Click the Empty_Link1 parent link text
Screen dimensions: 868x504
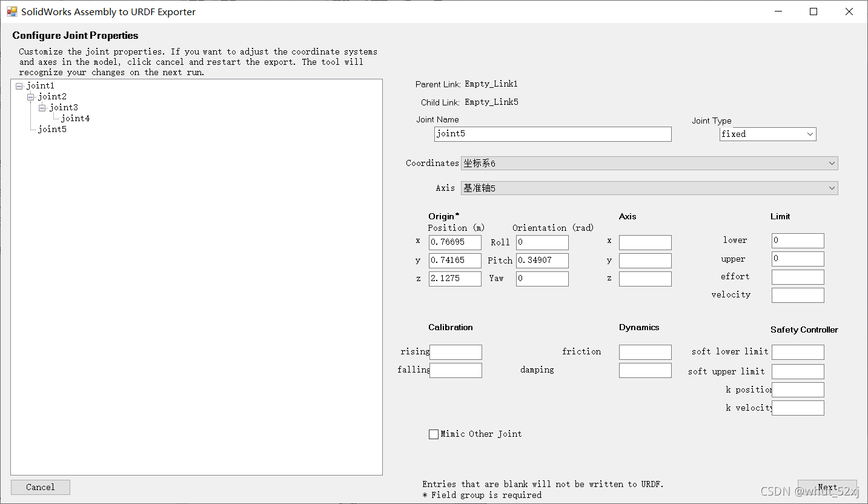click(491, 84)
